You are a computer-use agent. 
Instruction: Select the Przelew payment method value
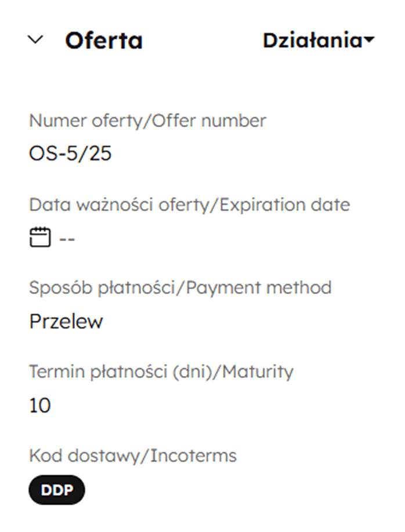pyautogui.click(x=67, y=320)
